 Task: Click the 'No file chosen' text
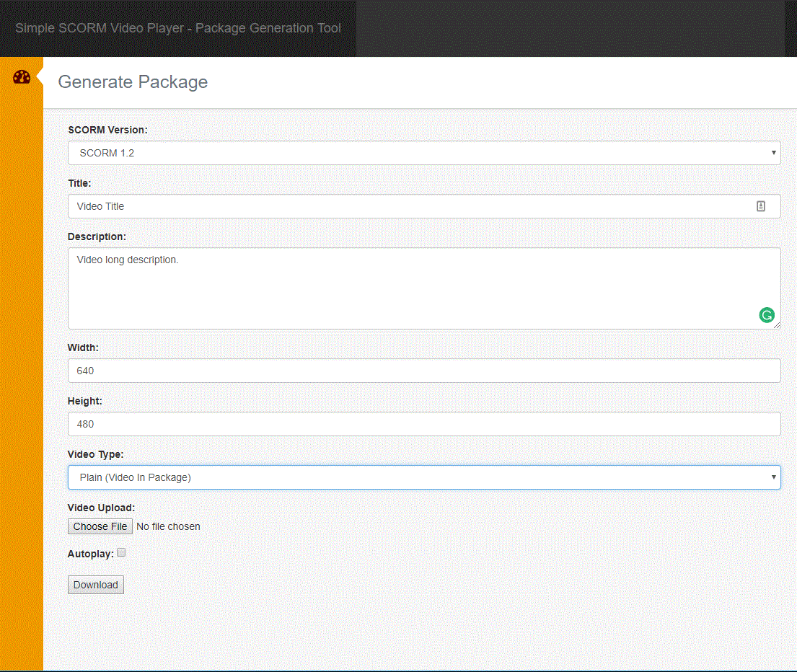(x=168, y=527)
